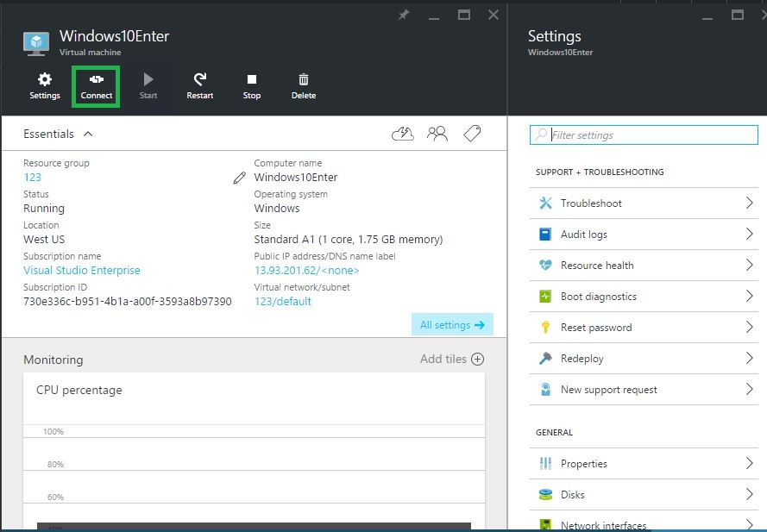This screenshot has height=532, width=767.
Task: Open Visual Studio Enterprise subscription link
Action: [x=82, y=270]
